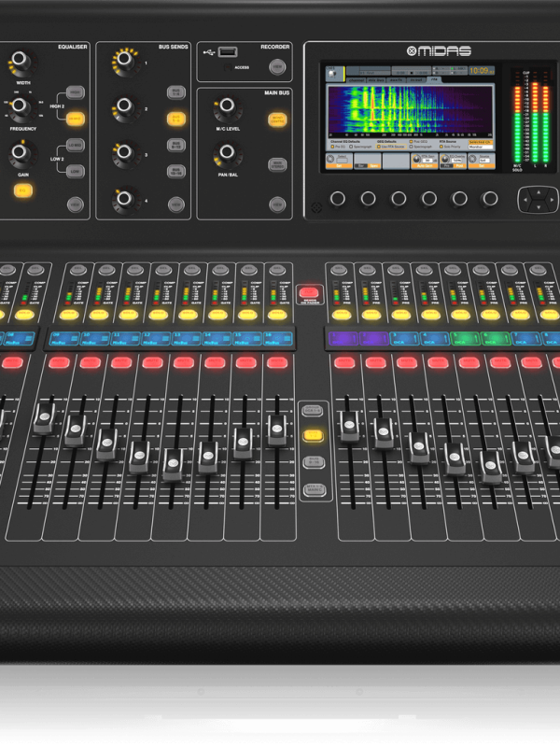Solo the MixBus 09 channel strip
560x747 pixels.
[69, 315]
